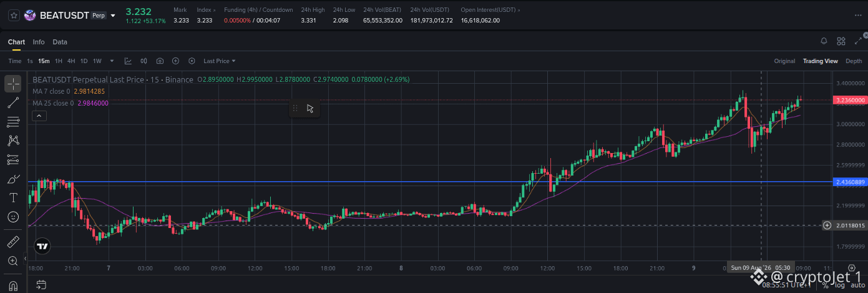
Task: Grab the floating toolbar drag handle
Action: tap(295, 108)
